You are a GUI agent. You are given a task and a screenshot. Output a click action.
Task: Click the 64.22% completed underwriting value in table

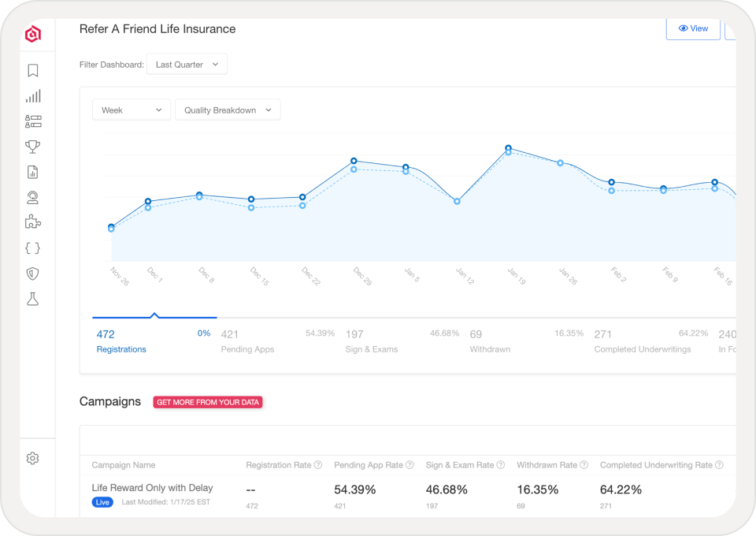point(621,489)
